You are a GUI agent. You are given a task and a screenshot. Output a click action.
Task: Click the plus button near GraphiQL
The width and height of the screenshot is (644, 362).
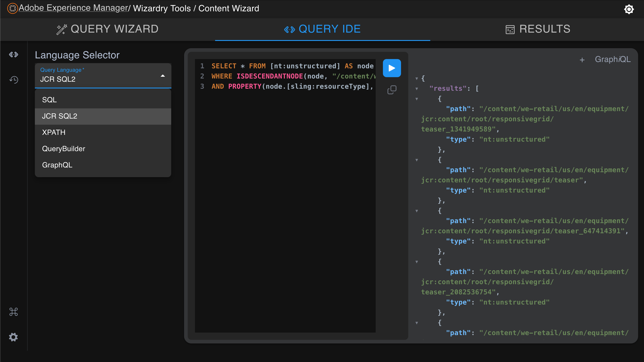tap(582, 60)
